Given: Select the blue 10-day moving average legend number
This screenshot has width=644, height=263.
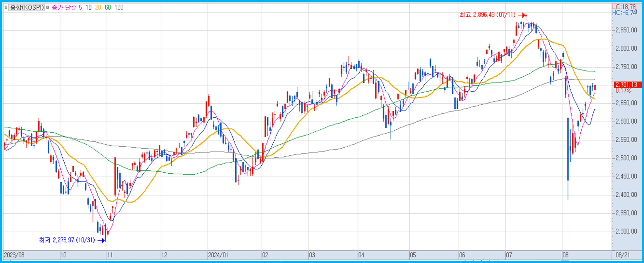Looking at the screenshot, I should pos(89,7).
